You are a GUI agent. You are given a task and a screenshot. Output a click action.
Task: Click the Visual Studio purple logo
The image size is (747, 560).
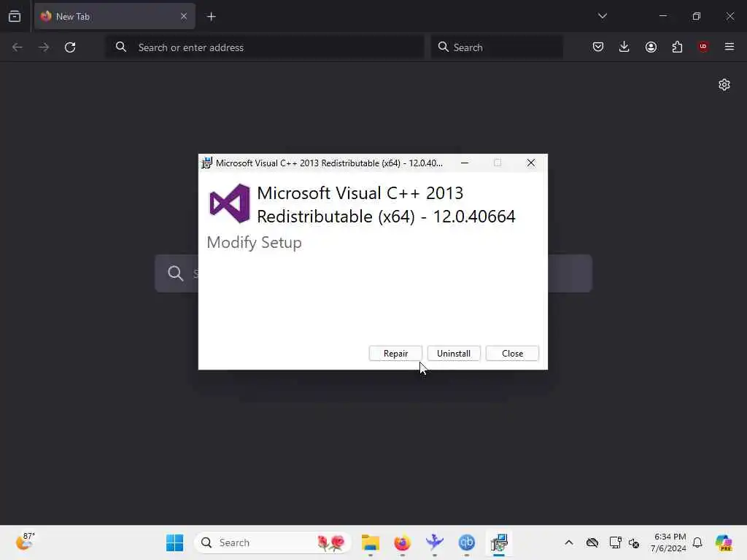(230, 204)
